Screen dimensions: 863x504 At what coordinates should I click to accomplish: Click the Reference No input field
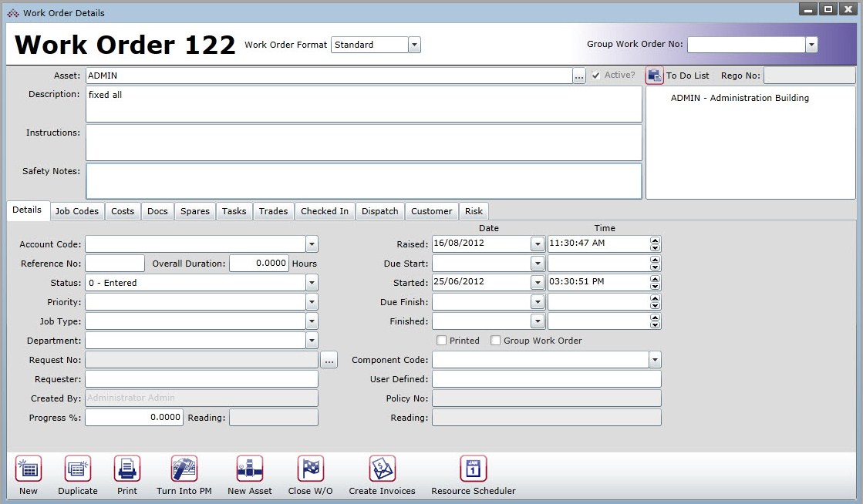(114, 263)
